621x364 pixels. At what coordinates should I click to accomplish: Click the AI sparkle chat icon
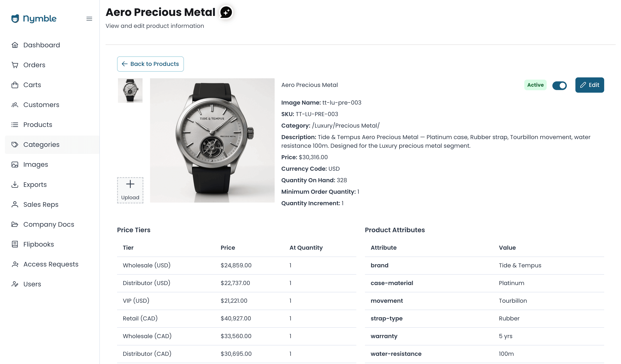(226, 12)
